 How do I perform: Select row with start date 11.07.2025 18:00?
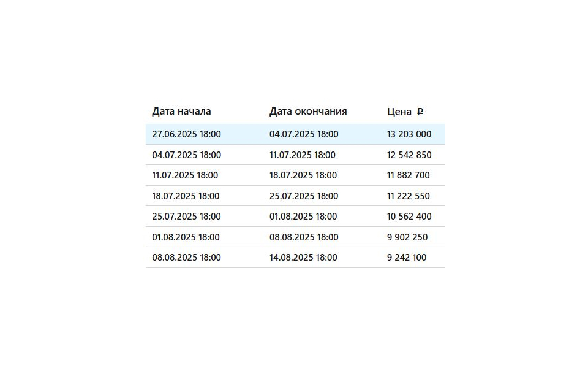coord(295,175)
